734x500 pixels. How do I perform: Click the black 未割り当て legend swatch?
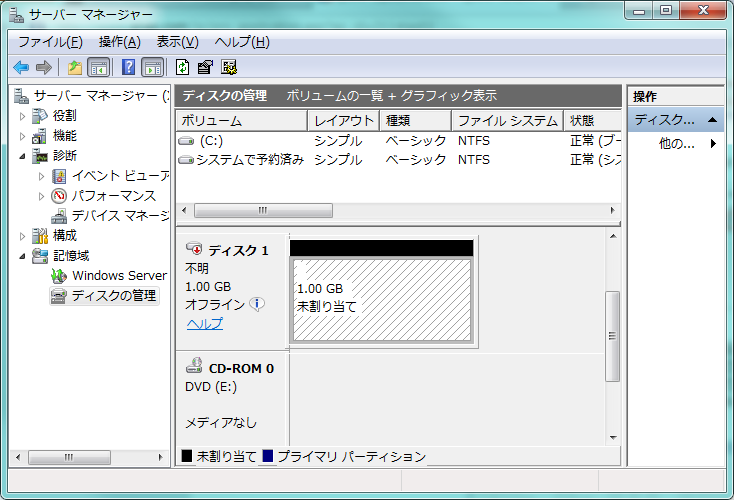[x=187, y=456]
